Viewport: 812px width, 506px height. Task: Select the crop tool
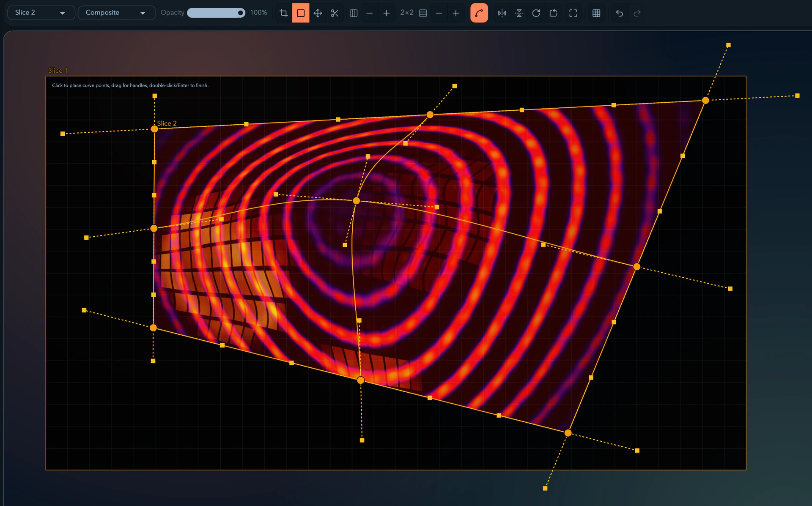tap(284, 13)
